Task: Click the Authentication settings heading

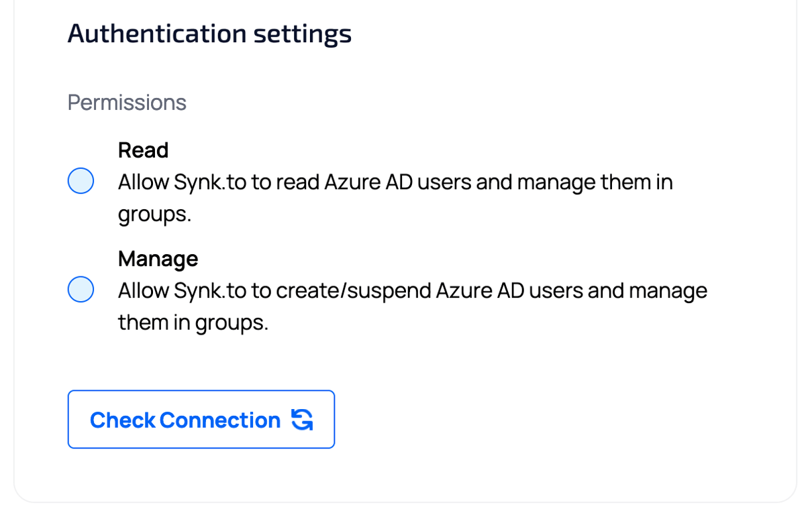Action: [209, 34]
